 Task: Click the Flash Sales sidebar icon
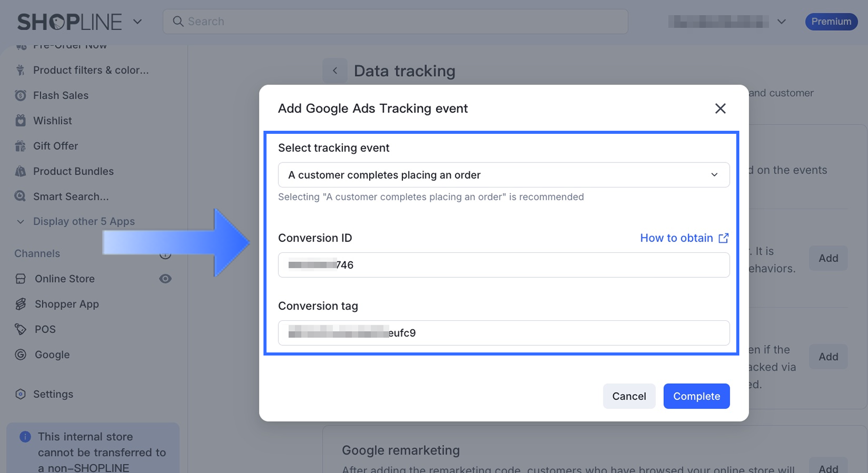pos(20,96)
